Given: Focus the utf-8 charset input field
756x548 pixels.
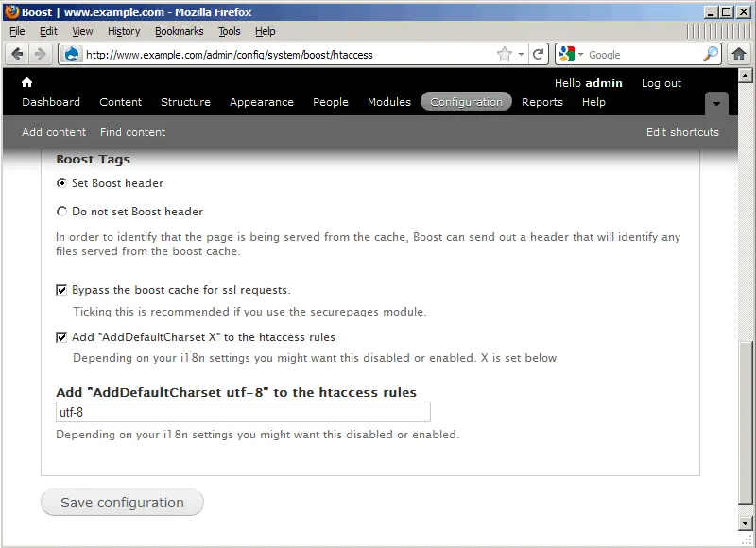Looking at the screenshot, I should click(243, 412).
